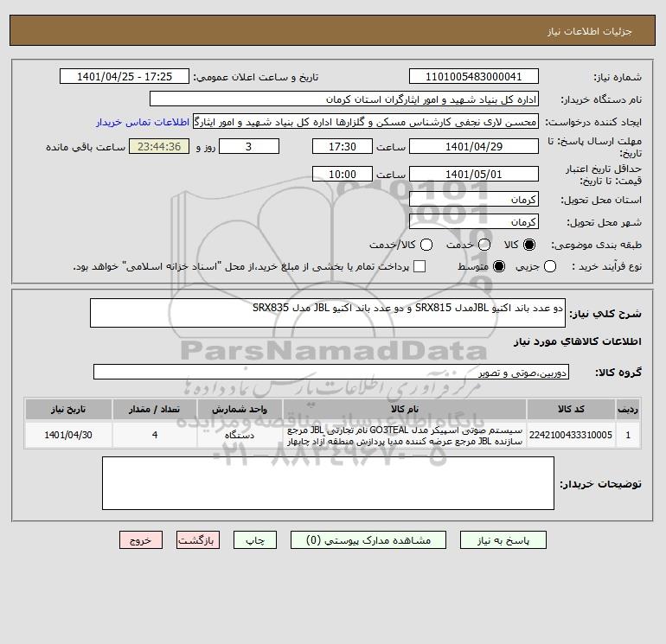Screen dimensions: 666x644
Task: Select the کالا/خدمت radio button
Action: click(x=426, y=245)
